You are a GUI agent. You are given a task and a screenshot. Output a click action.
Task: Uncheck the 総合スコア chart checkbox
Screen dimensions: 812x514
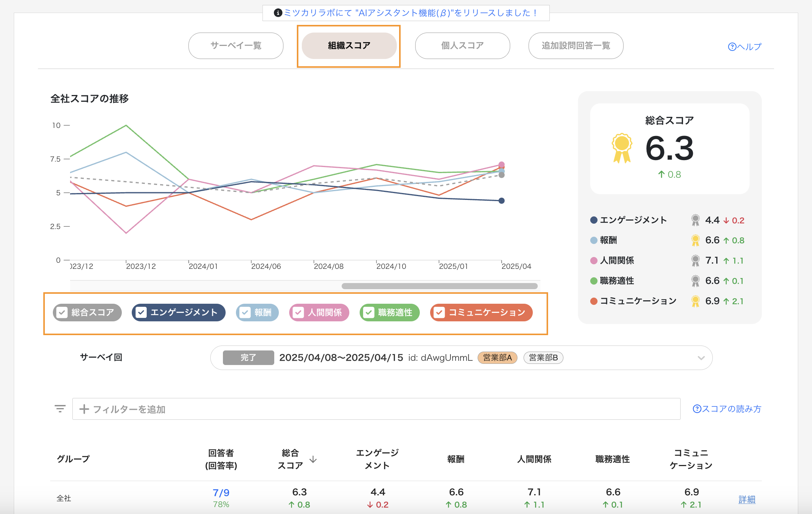62,313
